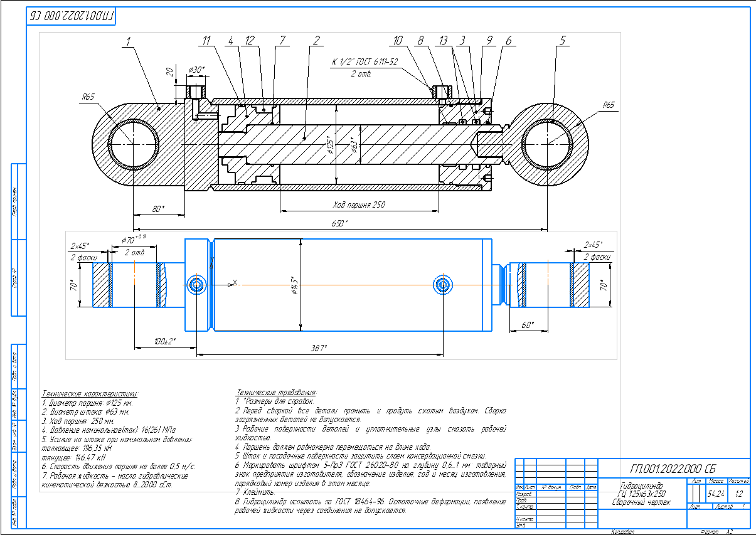
Task: Select the 'К 1/2" ГОСТ 6111-52' thread note
Action: (x=366, y=62)
